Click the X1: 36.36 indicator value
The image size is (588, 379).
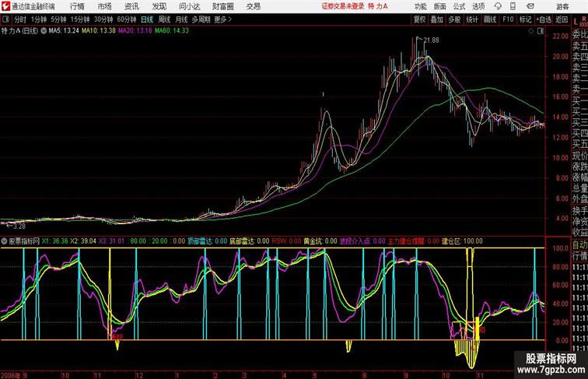(x=54, y=241)
